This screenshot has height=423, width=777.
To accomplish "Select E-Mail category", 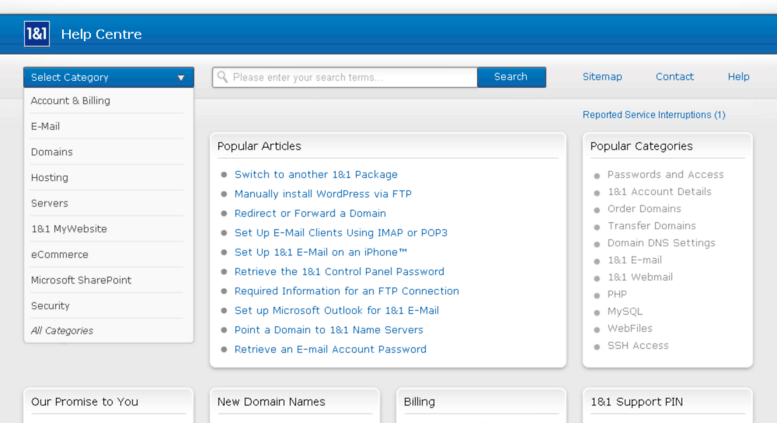I will pos(45,126).
